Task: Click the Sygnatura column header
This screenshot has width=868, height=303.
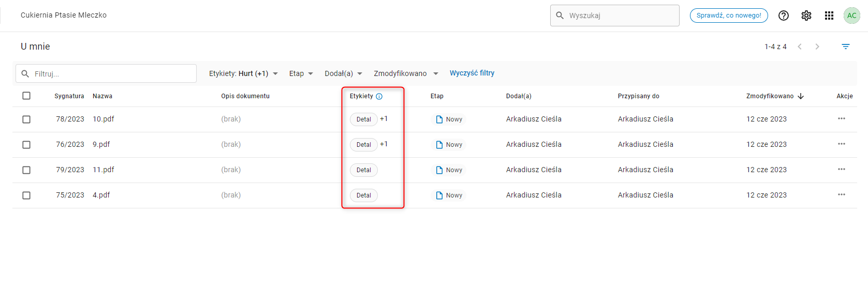Action: pos(69,96)
